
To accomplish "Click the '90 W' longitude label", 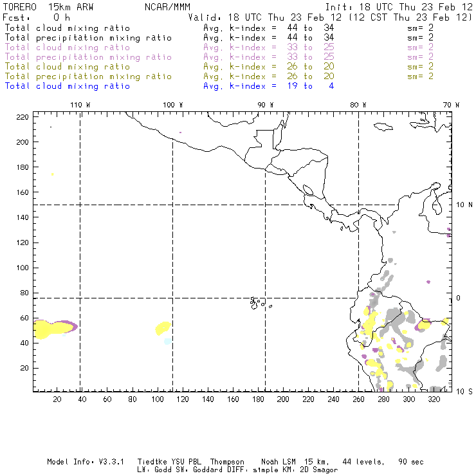I will point(265,105).
